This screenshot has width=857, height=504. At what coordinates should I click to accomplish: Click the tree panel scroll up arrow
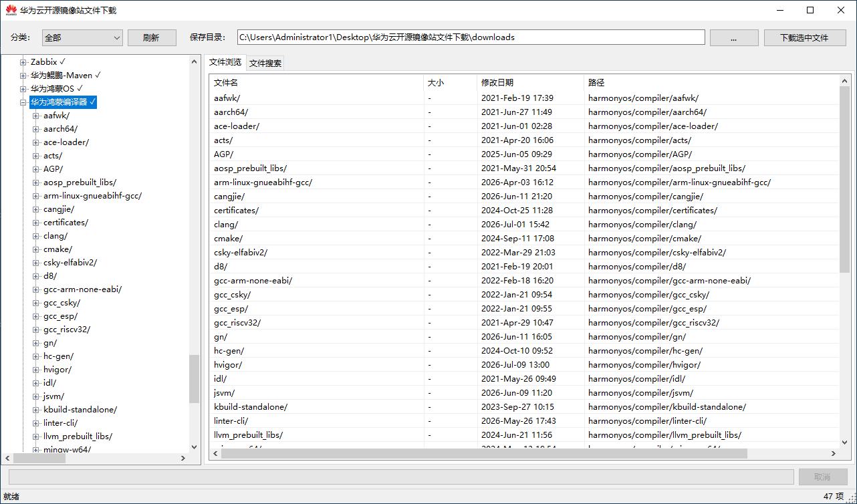[x=195, y=61]
